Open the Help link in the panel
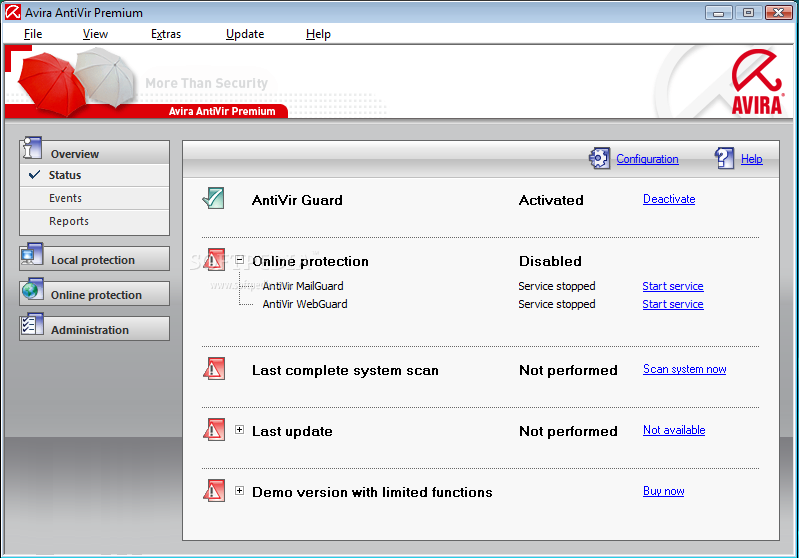 (x=752, y=159)
